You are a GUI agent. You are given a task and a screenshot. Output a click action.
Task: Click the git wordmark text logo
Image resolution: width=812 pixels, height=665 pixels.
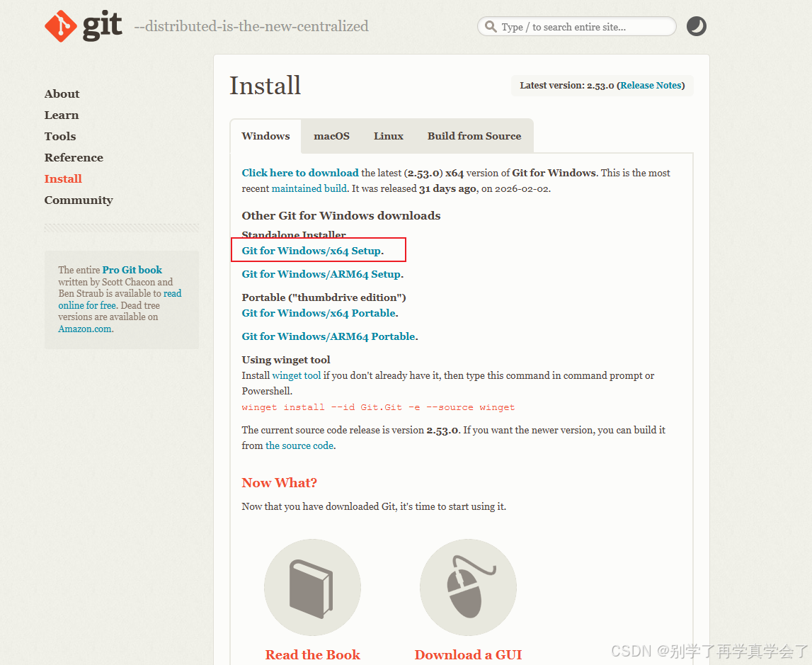(x=102, y=26)
